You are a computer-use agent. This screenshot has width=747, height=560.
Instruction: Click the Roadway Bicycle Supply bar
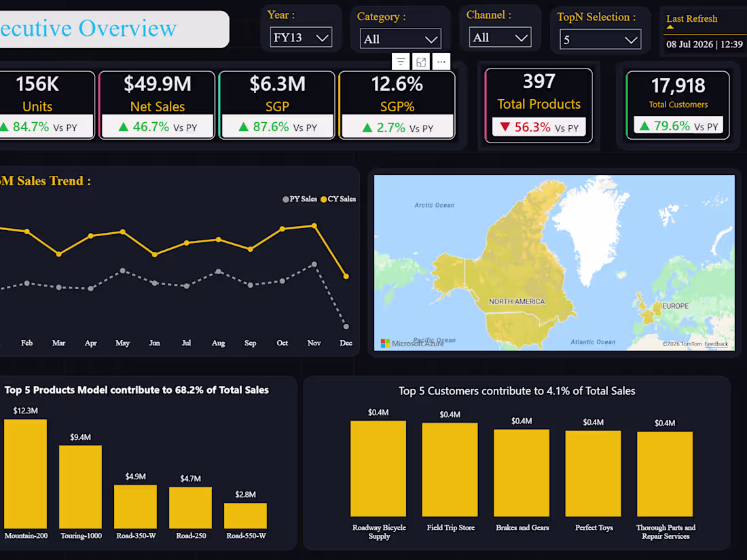point(378,468)
